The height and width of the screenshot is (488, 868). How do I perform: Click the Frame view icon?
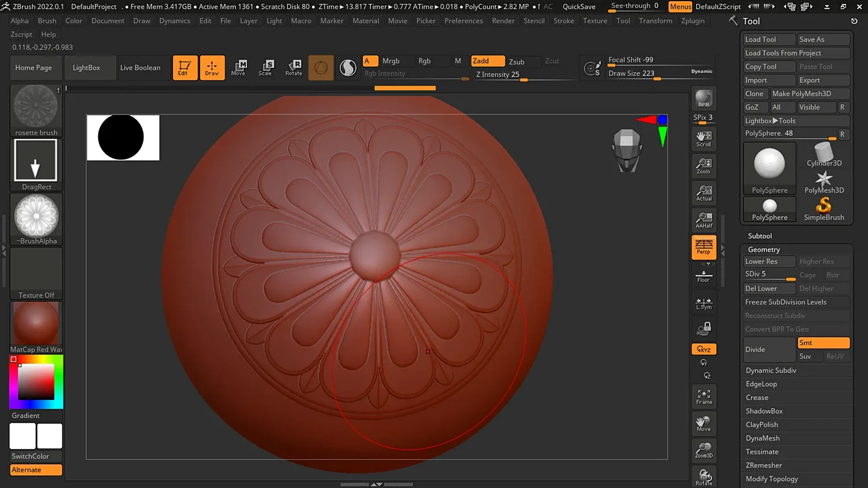tap(704, 397)
